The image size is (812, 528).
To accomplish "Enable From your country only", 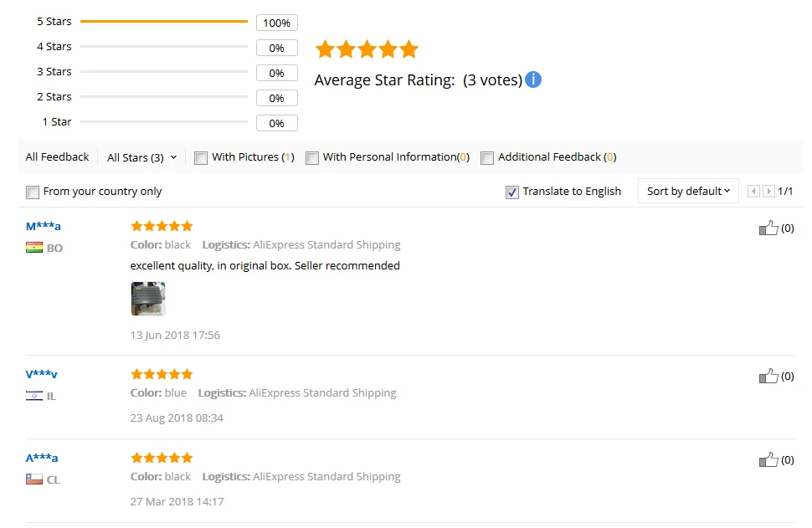I will (33, 192).
